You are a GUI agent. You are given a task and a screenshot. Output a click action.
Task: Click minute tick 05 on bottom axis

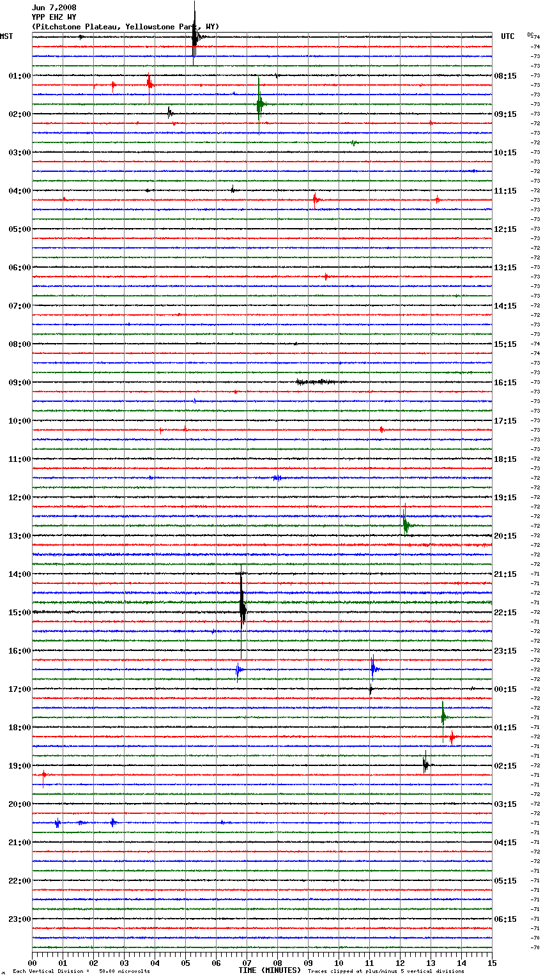coord(185,963)
